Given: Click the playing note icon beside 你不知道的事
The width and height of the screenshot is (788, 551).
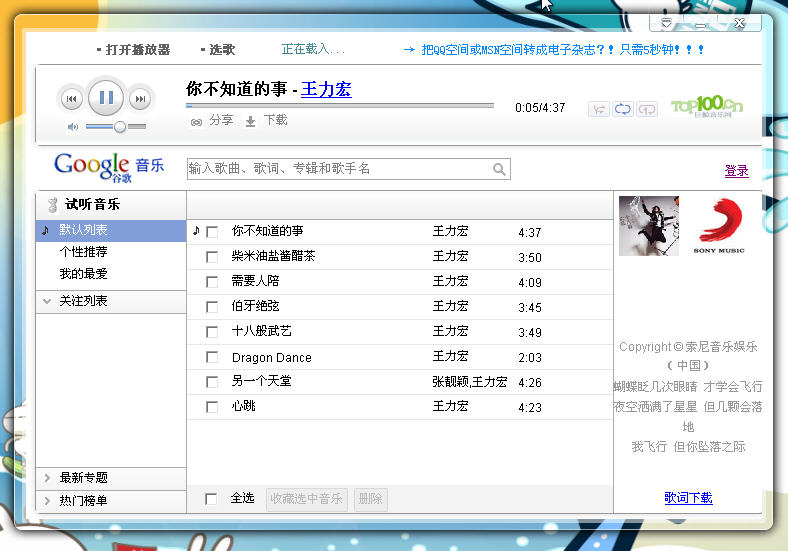Looking at the screenshot, I should pos(196,231).
